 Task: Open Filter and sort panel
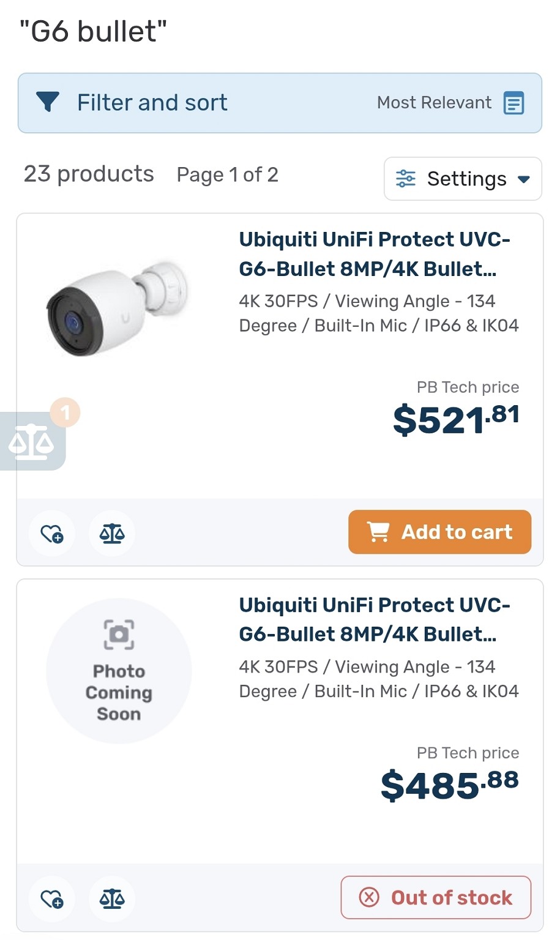[x=280, y=103]
